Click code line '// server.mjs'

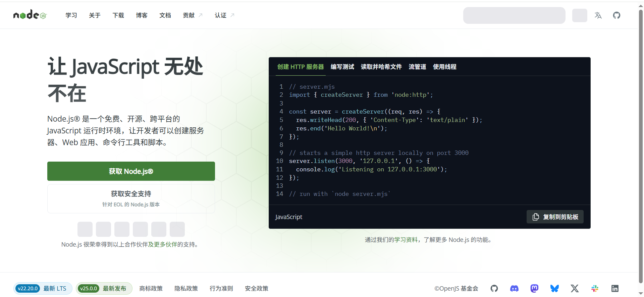tap(312, 87)
